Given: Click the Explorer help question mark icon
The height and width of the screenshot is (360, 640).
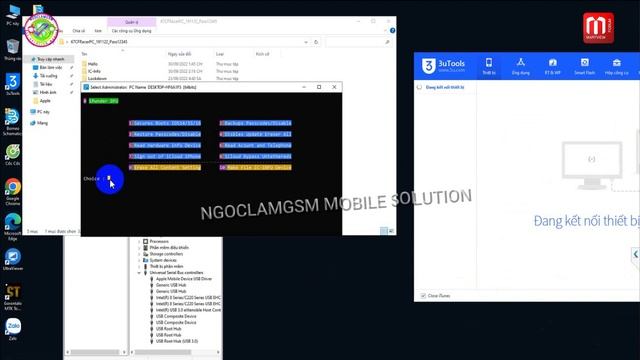Looking at the screenshot, I should (392, 30).
